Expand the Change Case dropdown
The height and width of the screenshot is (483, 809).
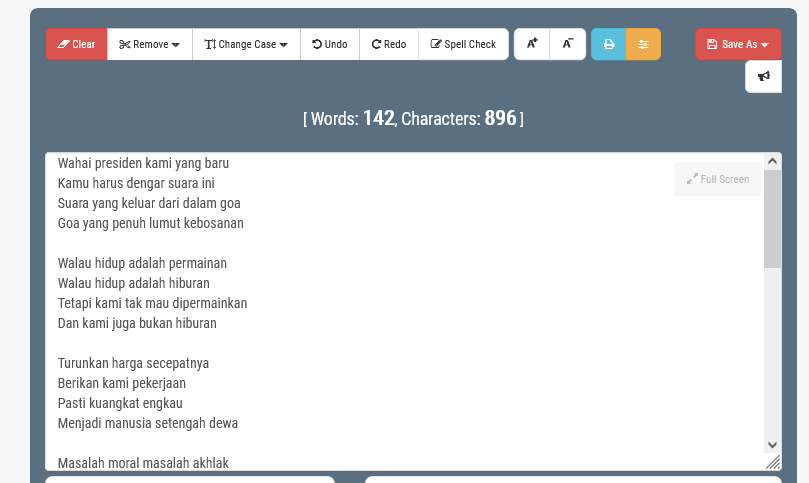pyautogui.click(x=245, y=44)
